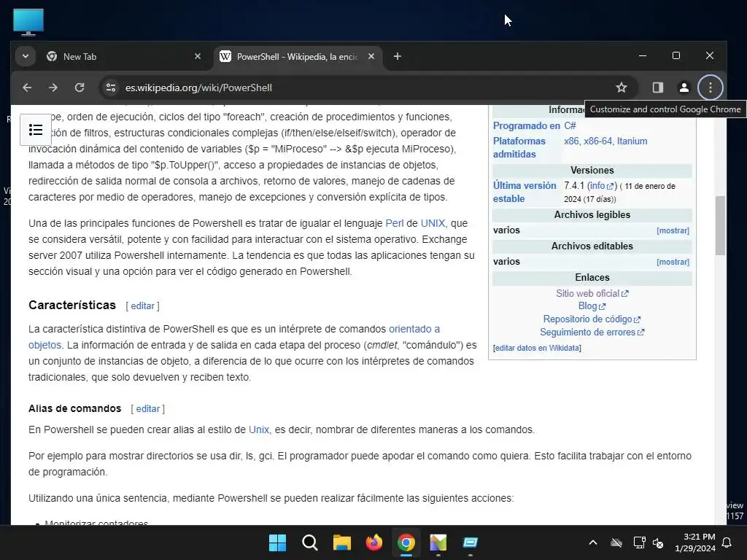Viewport: 747px width, 560px height.
Task: View site information icon in address bar
Action: point(111,87)
